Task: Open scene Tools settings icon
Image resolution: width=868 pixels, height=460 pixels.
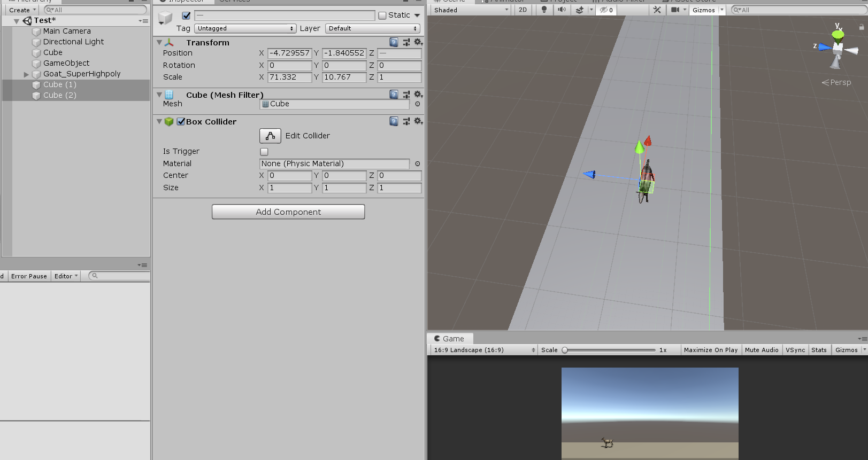Action: coord(657,10)
